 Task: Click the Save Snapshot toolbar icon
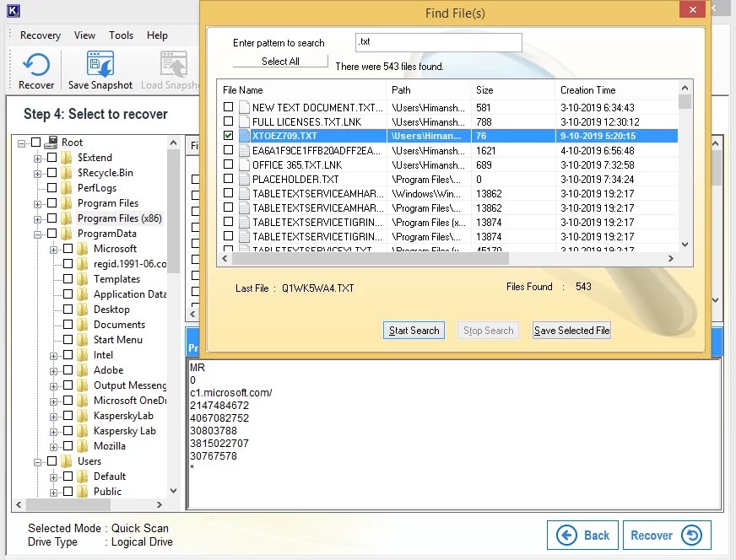[x=99, y=63]
